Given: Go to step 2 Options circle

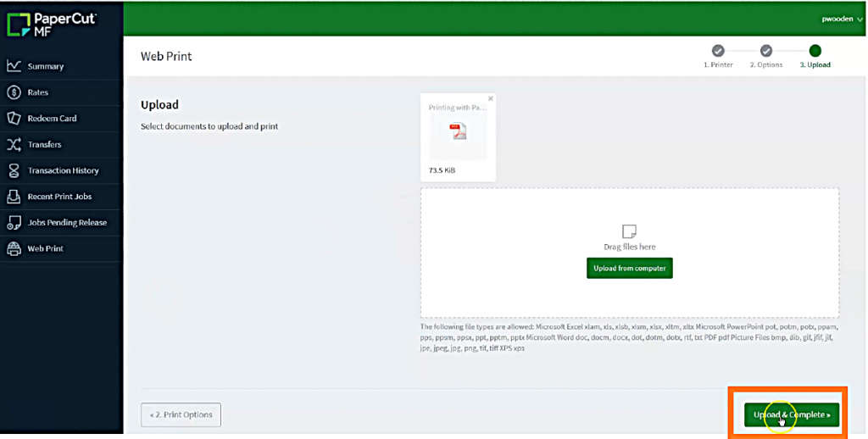Looking at the screenshot, I should pos(765,51).
